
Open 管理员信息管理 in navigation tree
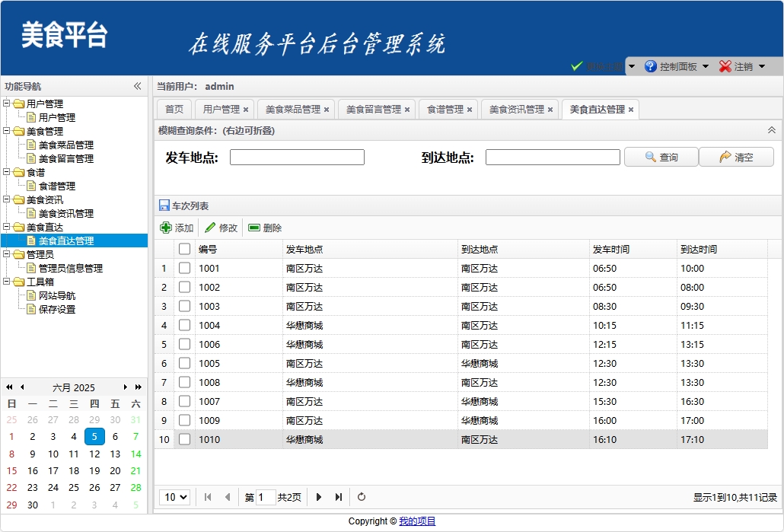(x=71, y=268)
